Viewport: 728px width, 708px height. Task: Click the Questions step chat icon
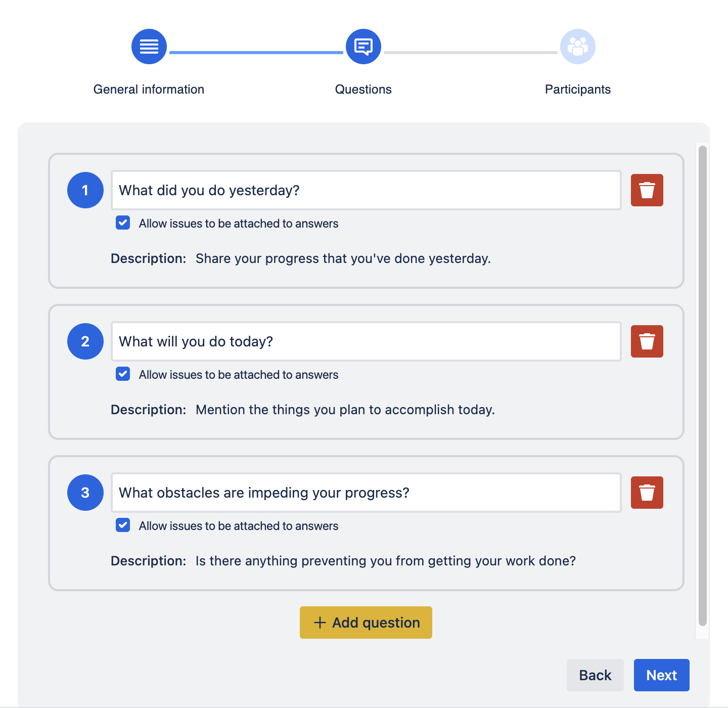pos(363,47)
